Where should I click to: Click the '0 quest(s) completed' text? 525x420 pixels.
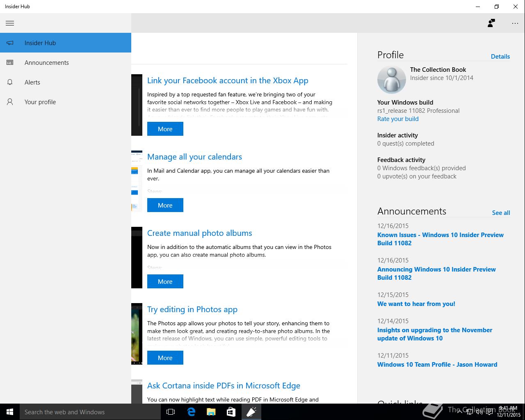[406, 144]
